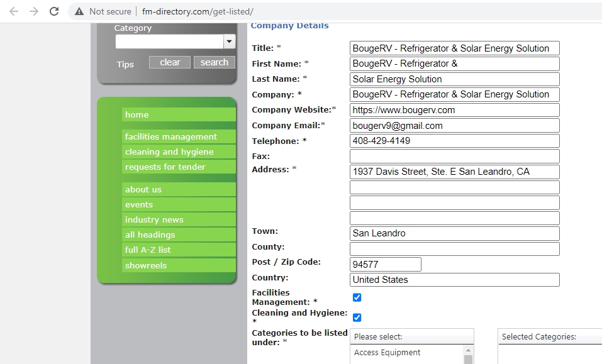
Task: Uncheck the Facilities Management checkbox
Action: coord(357,297)
